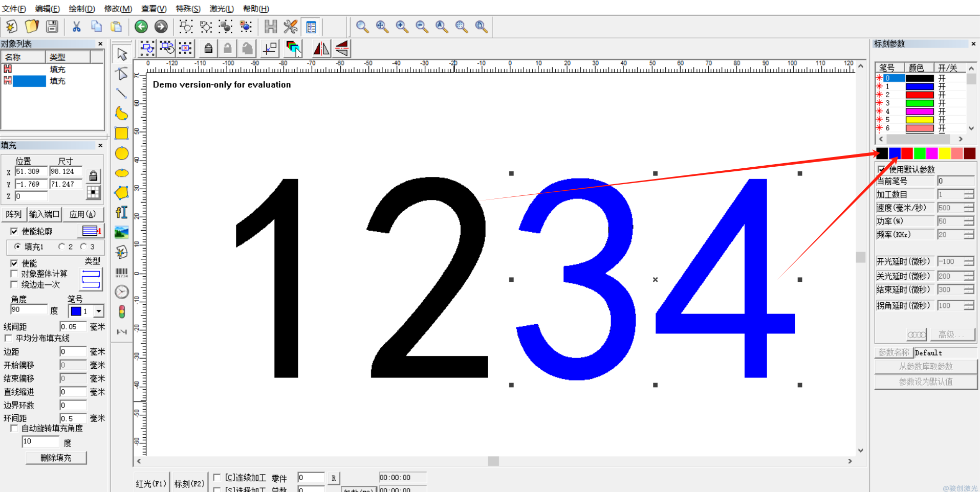
Task: Open the 编辑(E) menu
Action: point(47,9)
